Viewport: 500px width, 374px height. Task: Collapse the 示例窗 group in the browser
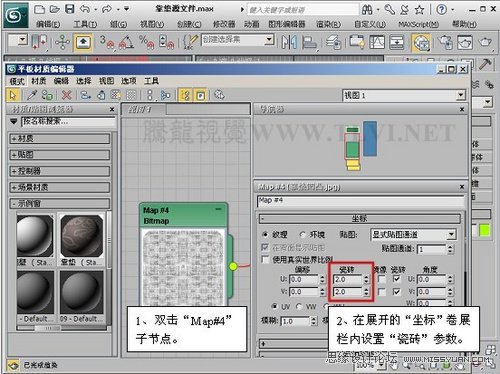[60, 203]
